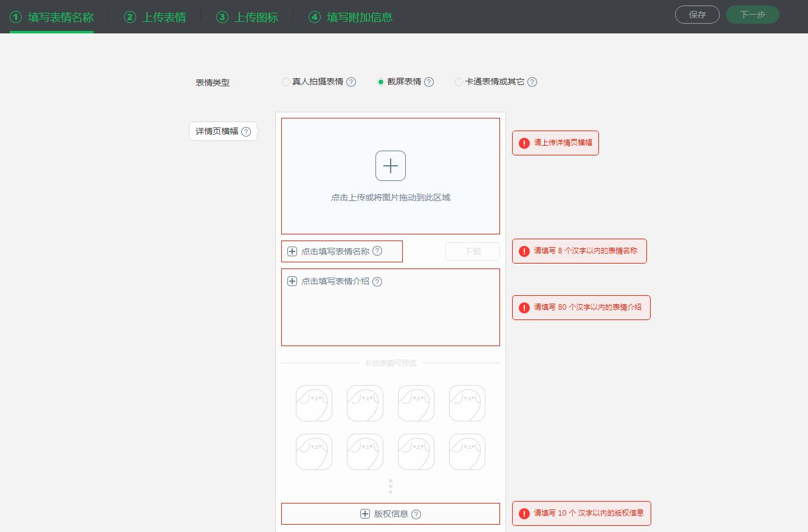The image size is (808, 532).
Task: Switch to step ④ 填写附加信息
Action: [x=351, y=18]
